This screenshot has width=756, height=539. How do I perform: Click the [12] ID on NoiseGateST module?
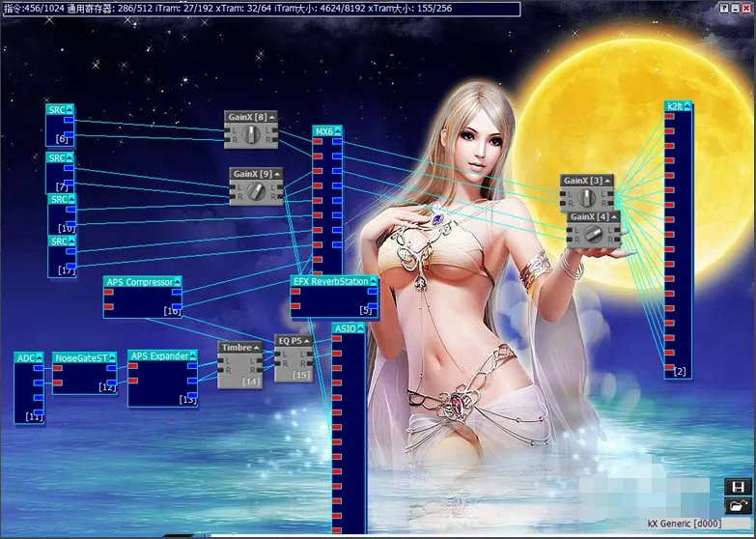click(107, 387)
